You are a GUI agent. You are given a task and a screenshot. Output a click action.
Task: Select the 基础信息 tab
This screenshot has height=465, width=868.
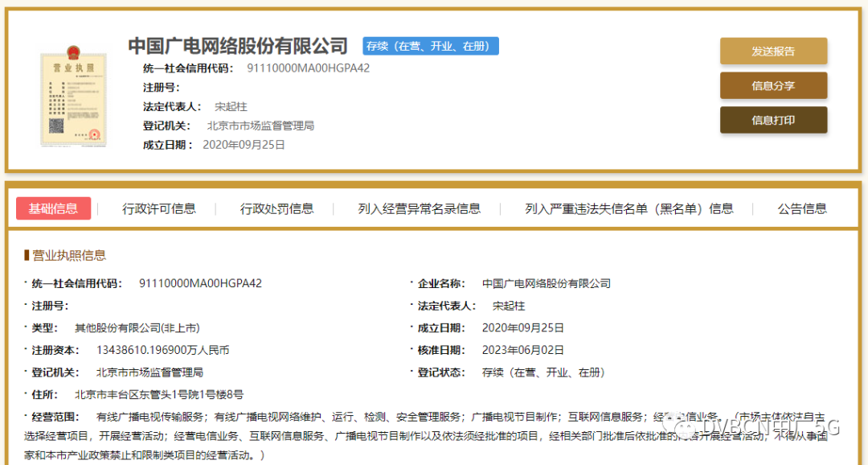pos(53,208)
